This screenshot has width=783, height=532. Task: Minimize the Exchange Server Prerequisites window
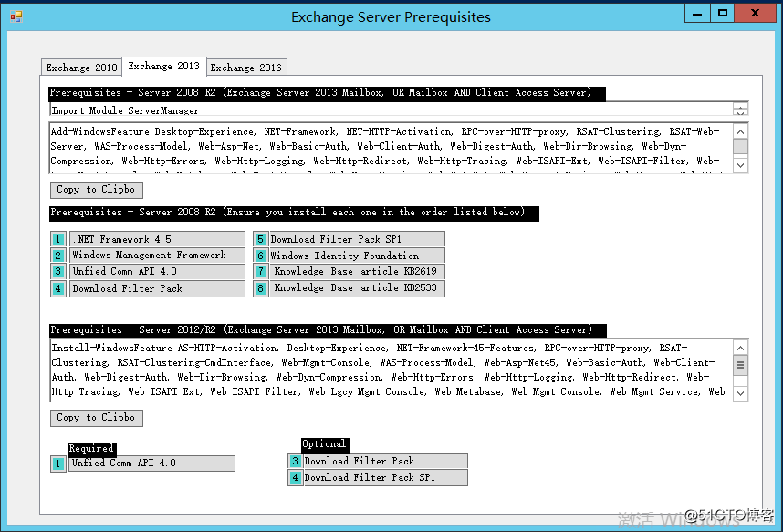click(x=697, y=14)
